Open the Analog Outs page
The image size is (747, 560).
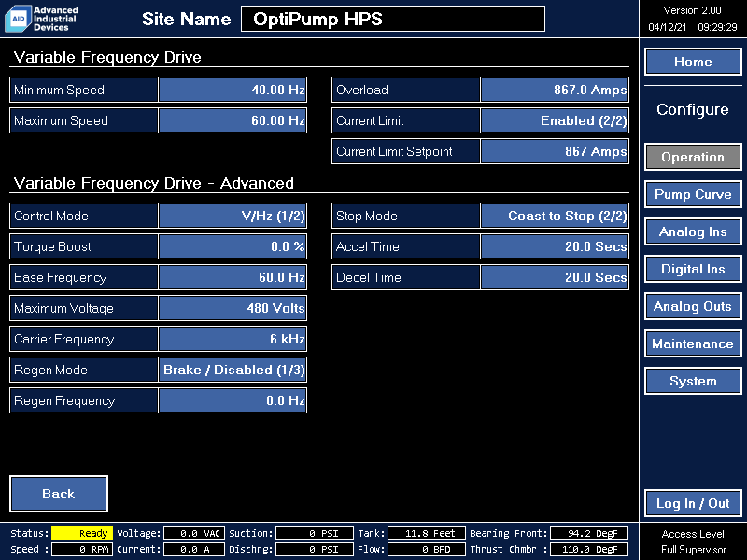click(693, 306)
